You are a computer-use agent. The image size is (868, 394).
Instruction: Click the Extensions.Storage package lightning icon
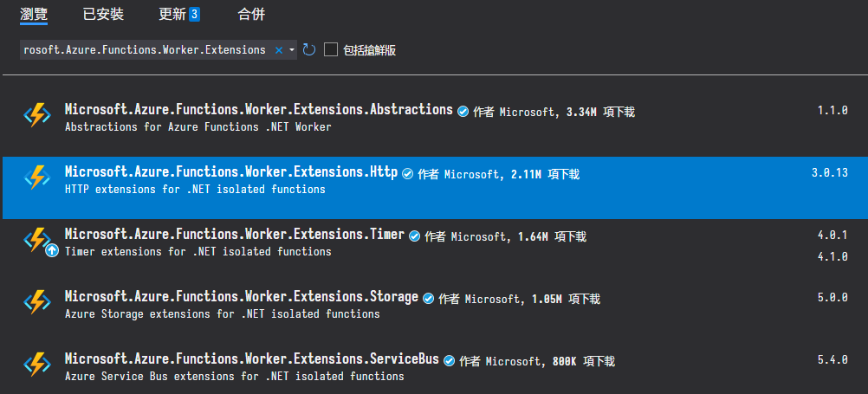pos(37,303)
